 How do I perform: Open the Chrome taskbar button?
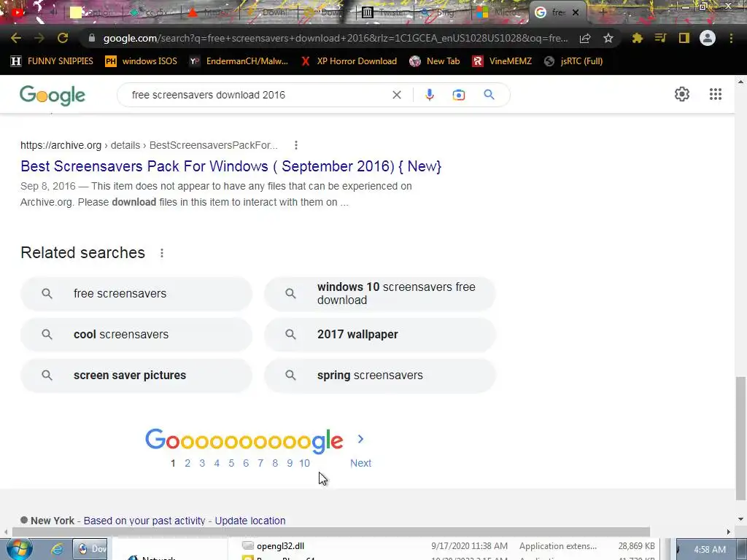(x=90, y=549)
